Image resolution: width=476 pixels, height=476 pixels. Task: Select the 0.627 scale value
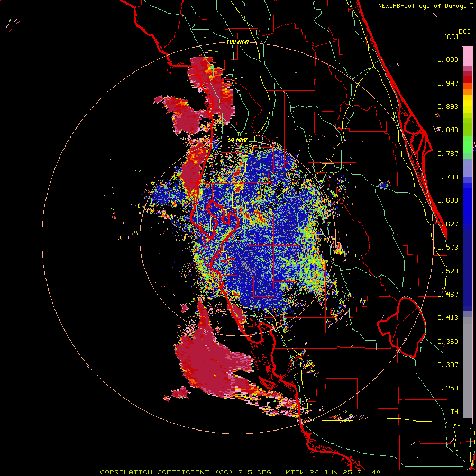coord(448,224)
